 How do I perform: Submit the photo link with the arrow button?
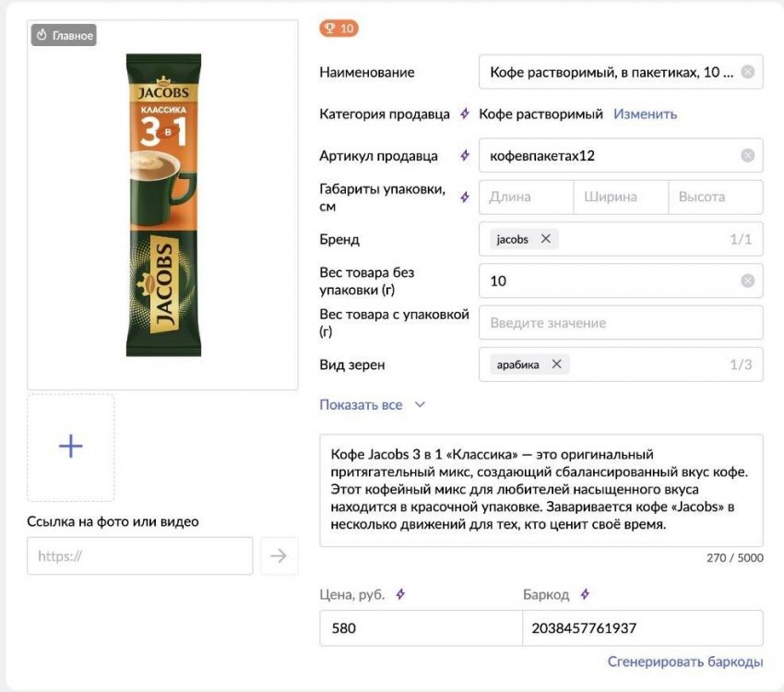click(x=279, y=556)
